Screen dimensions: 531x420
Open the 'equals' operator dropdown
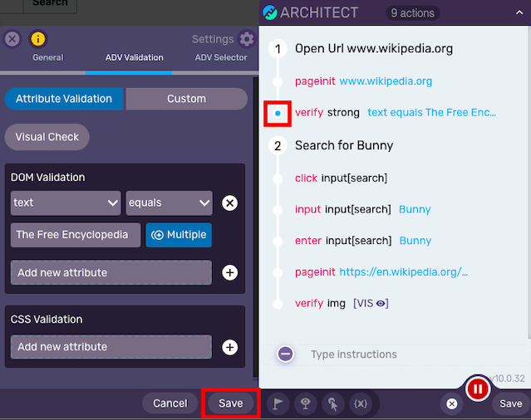tap(170, 203)
